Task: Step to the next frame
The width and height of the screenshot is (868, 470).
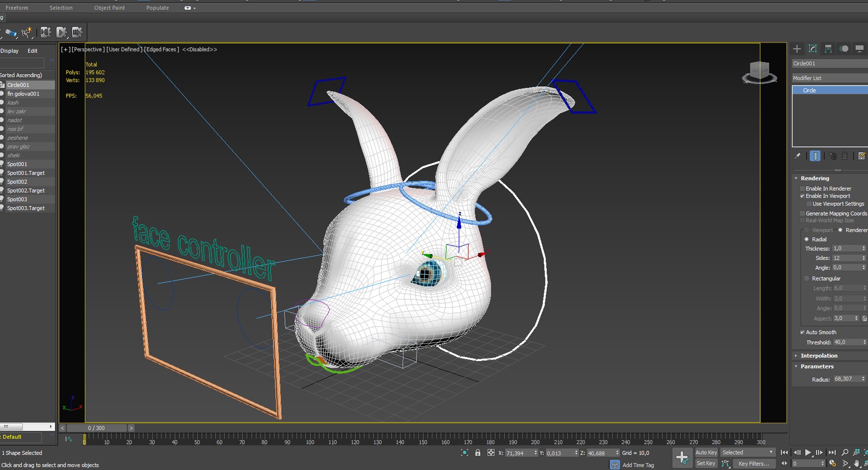Action: point(819,452)
